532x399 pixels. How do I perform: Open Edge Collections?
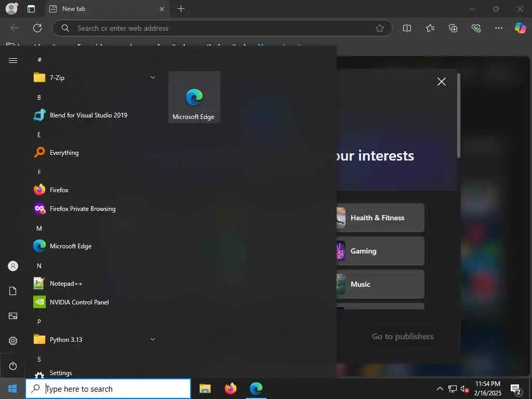pyautogui.click(x=453, y=28)
